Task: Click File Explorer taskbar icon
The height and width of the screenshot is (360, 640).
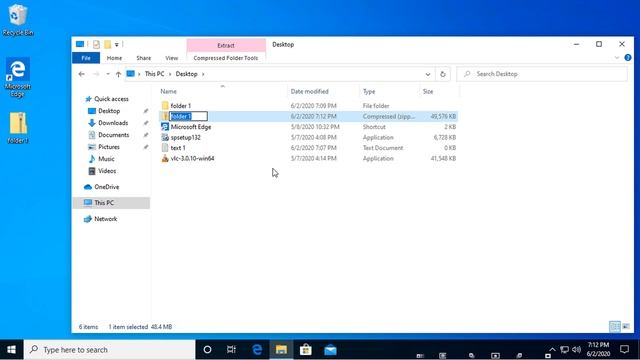Action: (x=281, y=350)
